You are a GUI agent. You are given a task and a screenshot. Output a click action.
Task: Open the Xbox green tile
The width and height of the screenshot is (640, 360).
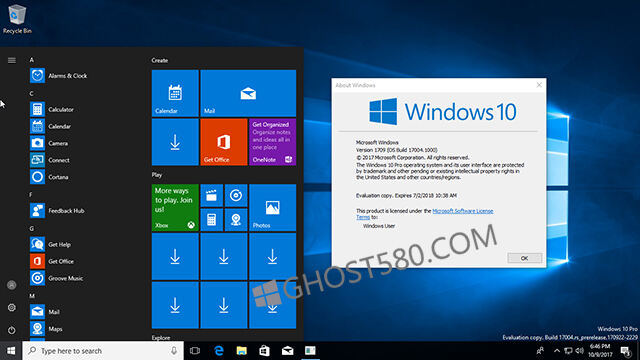coord(175,207)
